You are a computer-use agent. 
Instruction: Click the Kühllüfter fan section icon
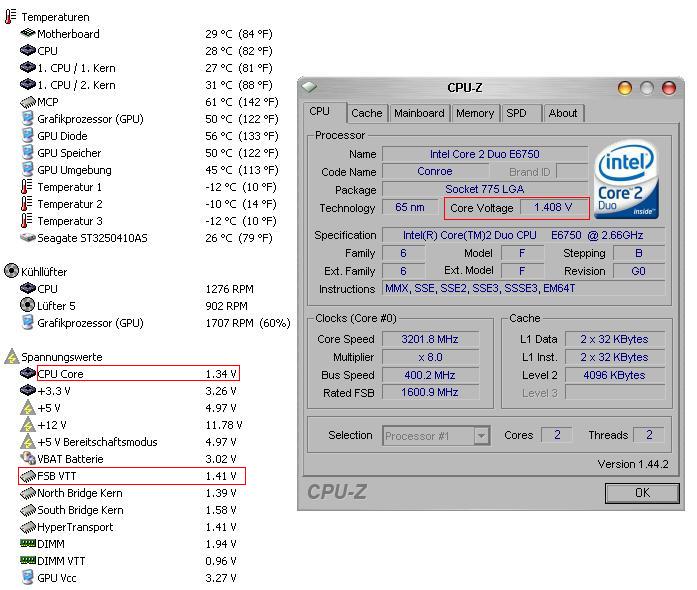pyautogui.click(x=11, y=271)
